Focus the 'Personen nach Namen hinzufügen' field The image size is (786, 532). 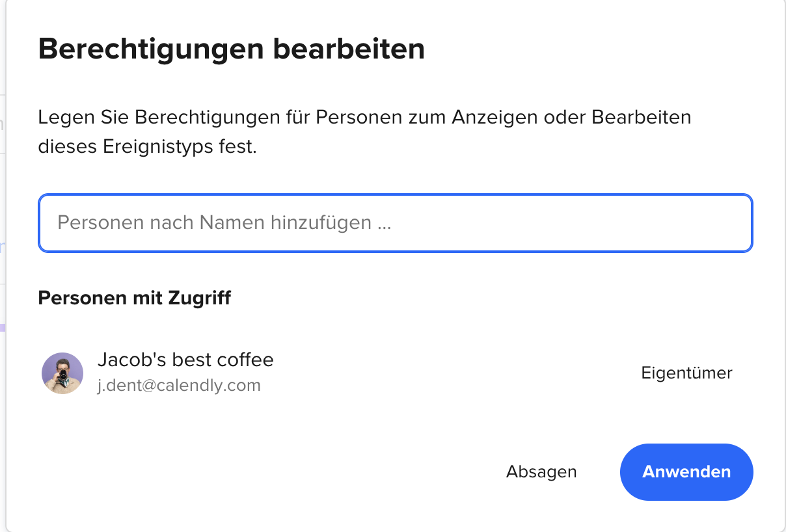click(x=396, y=223)
